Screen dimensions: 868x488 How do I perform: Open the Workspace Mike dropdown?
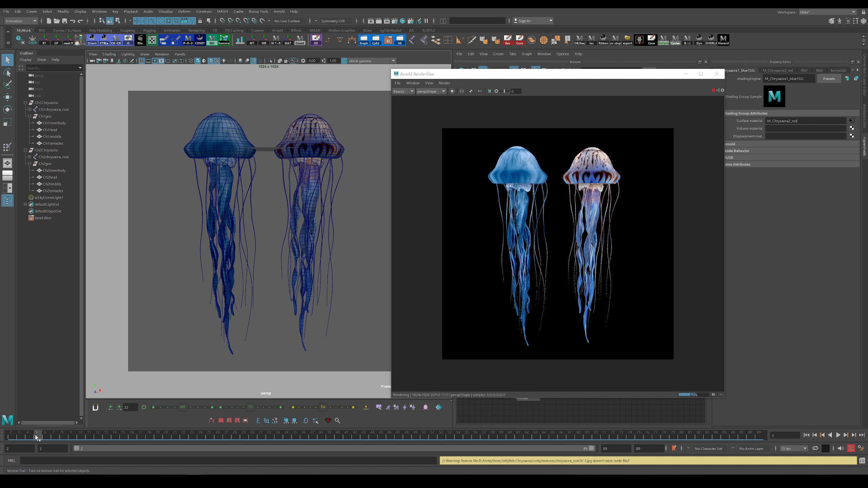pos(827,12)
